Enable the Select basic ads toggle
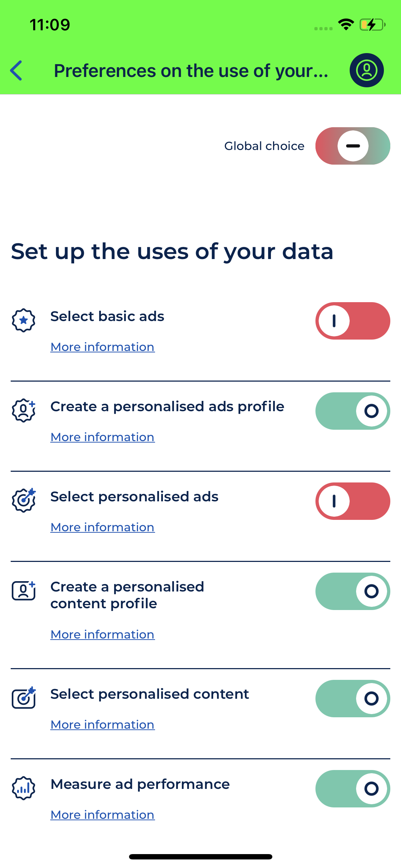This screenshot has width=401, height=868. 353,321
